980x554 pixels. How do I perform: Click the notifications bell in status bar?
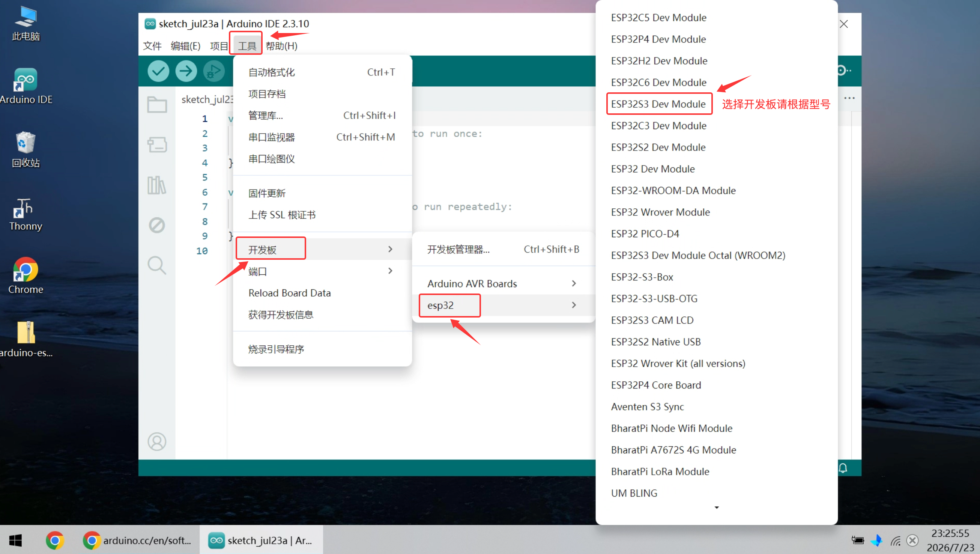point(843,468)
